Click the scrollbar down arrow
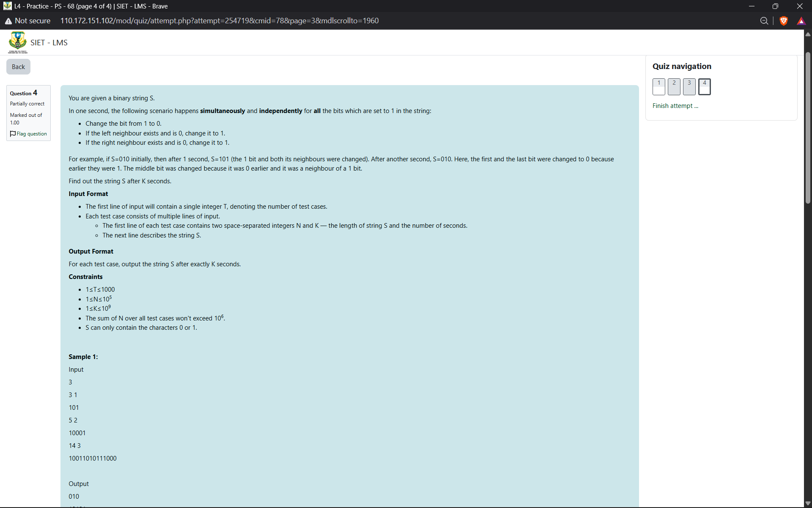The height and width of the screenshot is (508, 812). click(808, 503)
